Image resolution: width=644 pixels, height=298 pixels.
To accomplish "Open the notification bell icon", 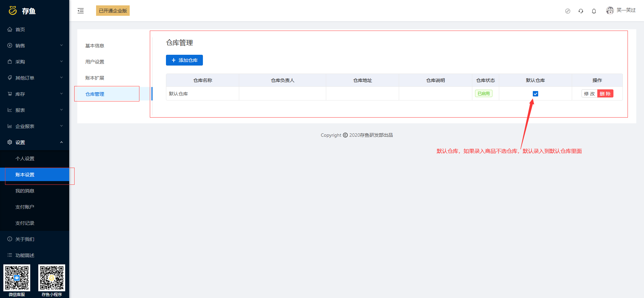I will [594, 11].
